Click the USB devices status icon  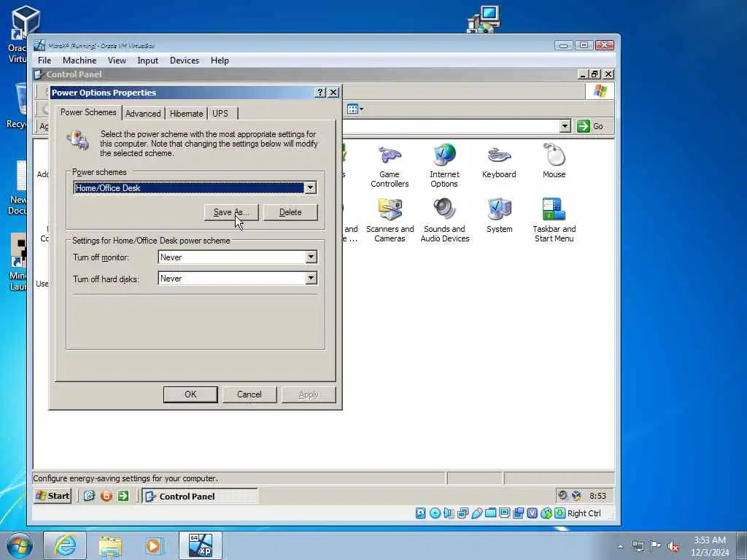pos(477,513)
